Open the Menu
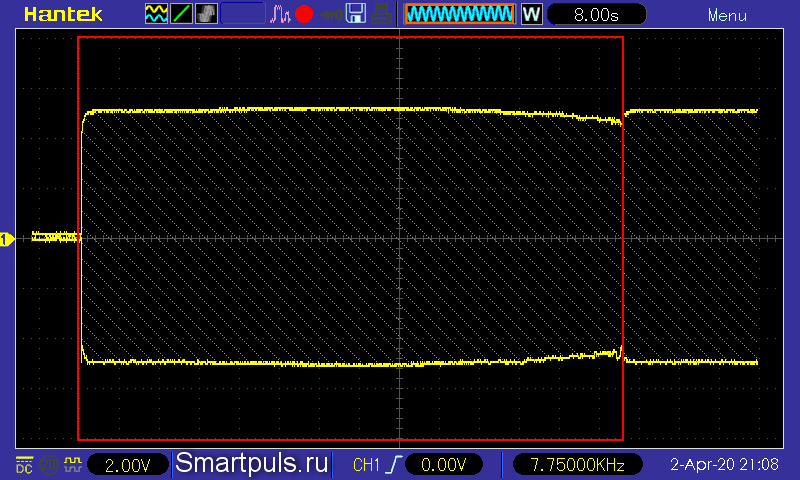Screen dimensions: 800x480 [x=727, y=15]
